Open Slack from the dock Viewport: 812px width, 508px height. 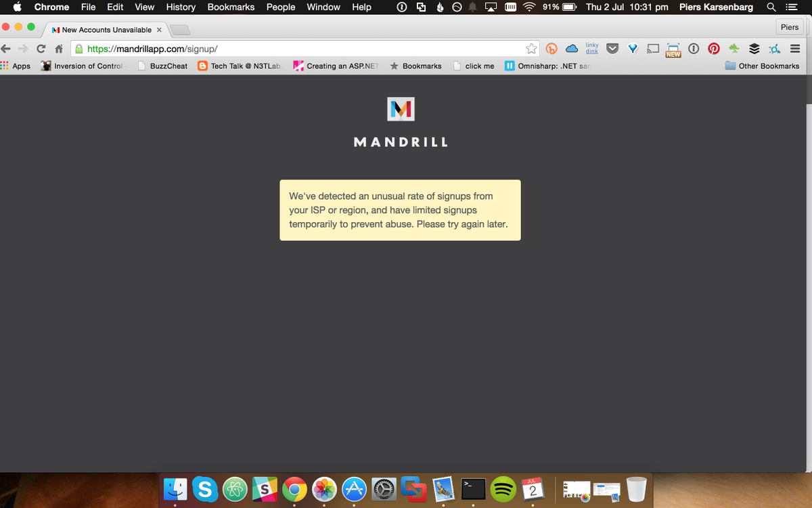pos(265,488)
